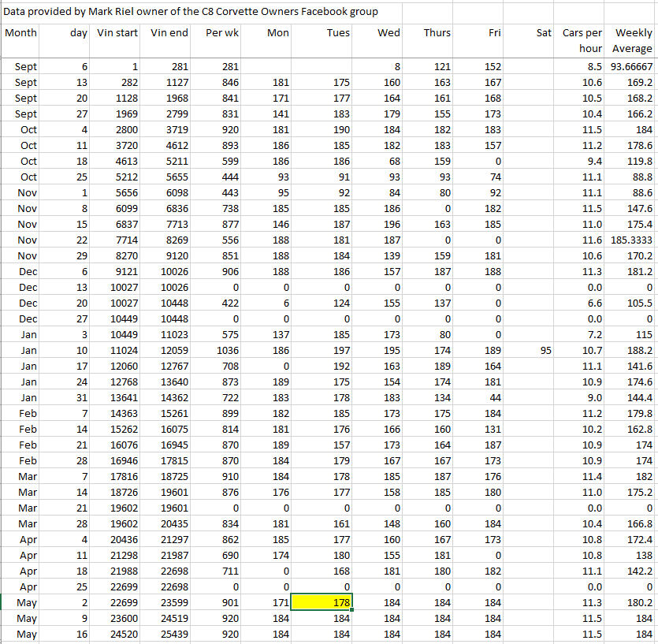Select the Cars per hour header cell

pos(582,41)
